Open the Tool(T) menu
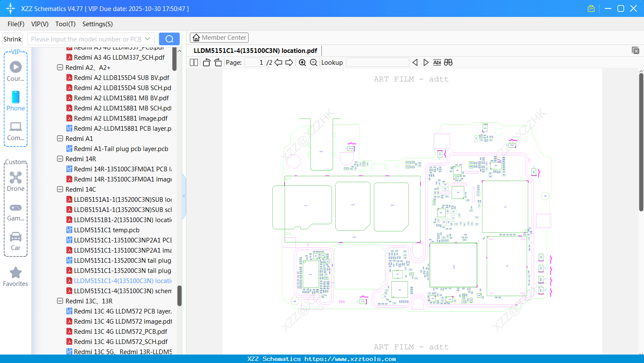This screenshot has height=363, width=644. pos(65,24)
